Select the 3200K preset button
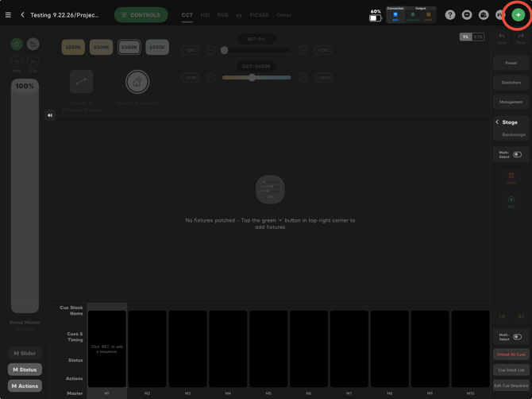This screenshot has width=532, height=399. click(73, 47)
